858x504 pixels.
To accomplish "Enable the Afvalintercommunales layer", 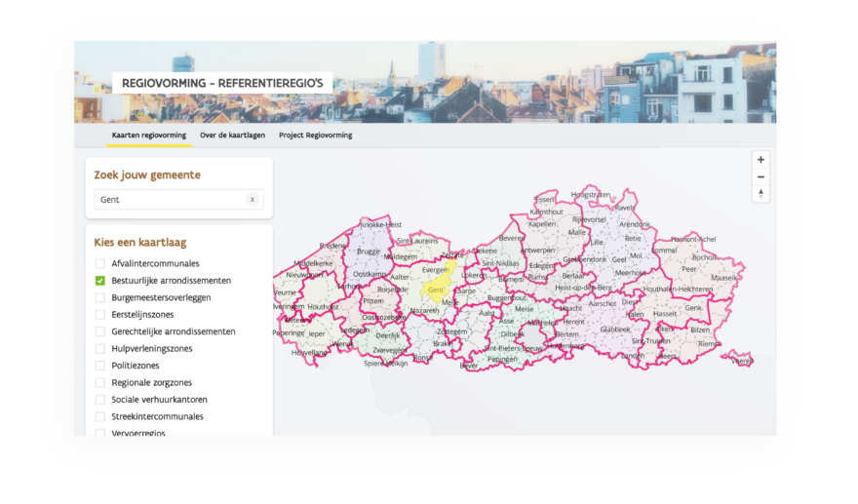I will click(100, 264).
